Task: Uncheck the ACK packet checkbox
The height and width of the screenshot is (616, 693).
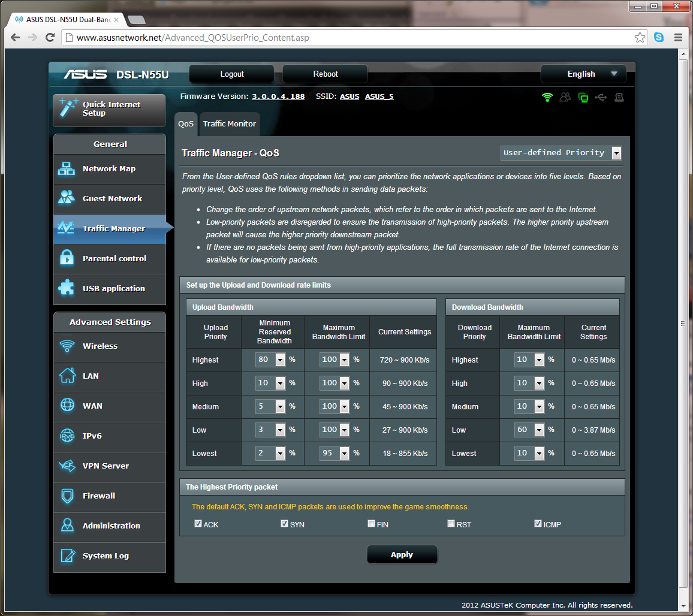Action: point(198,523)
